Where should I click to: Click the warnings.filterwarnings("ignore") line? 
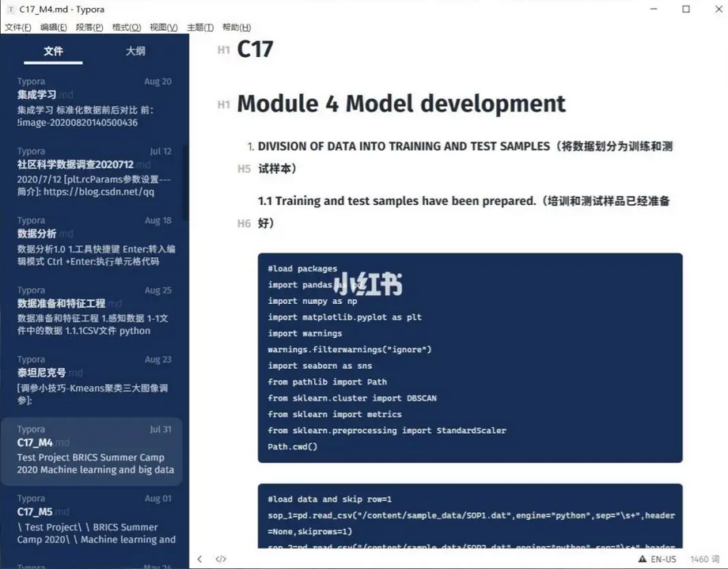[350, 349]
